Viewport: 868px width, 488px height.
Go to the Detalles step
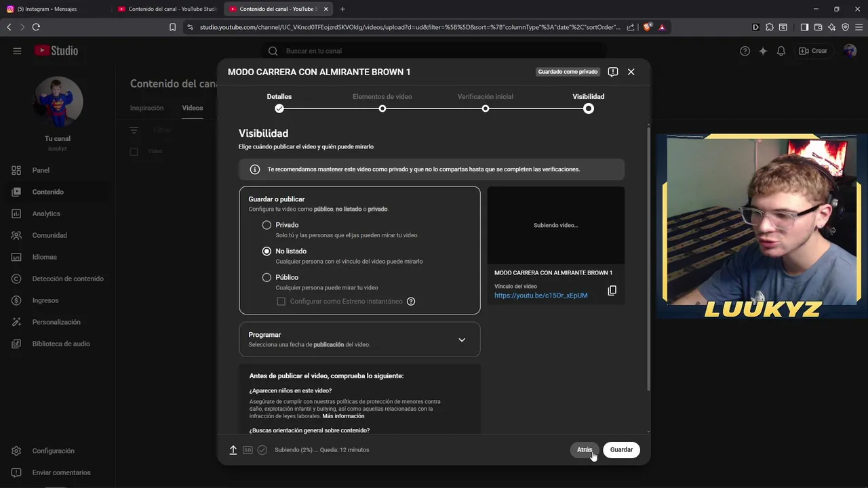tap(279, 102)
